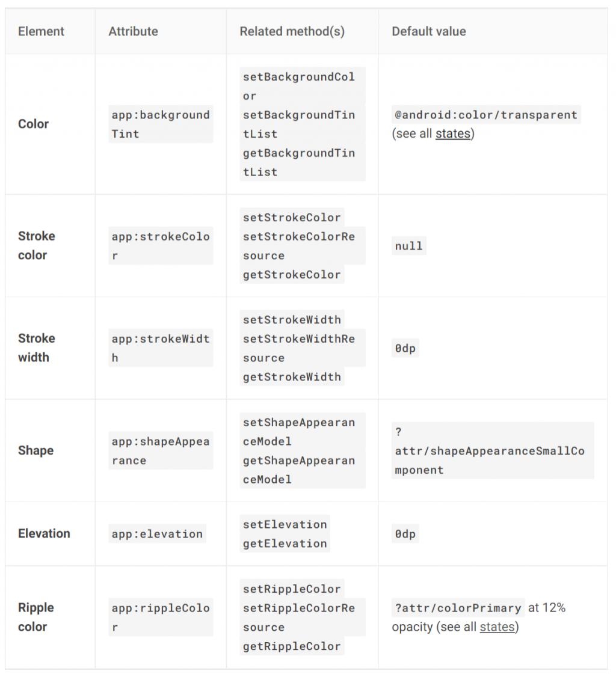616x677 pixels.
Task: Click the @android:color/transparent value
Action: pyautogui.click(x=486, y=115)
